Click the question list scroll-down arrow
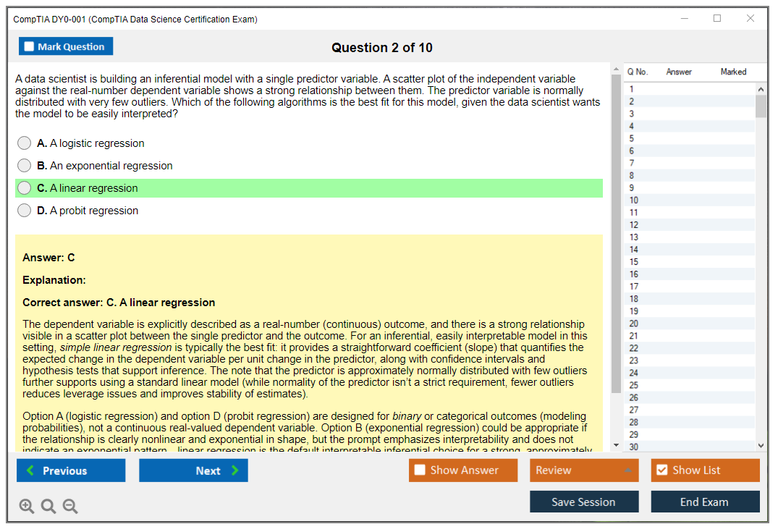 coord(761,446)
